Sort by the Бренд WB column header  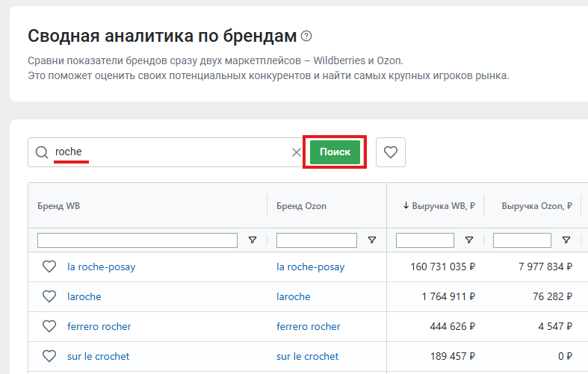pos(58,206)
